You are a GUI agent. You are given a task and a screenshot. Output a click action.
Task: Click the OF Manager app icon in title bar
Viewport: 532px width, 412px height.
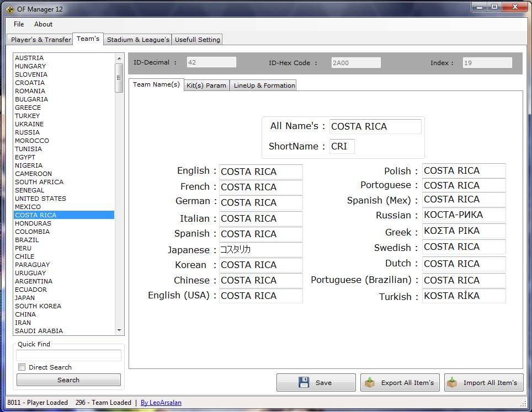pos(9,9)
